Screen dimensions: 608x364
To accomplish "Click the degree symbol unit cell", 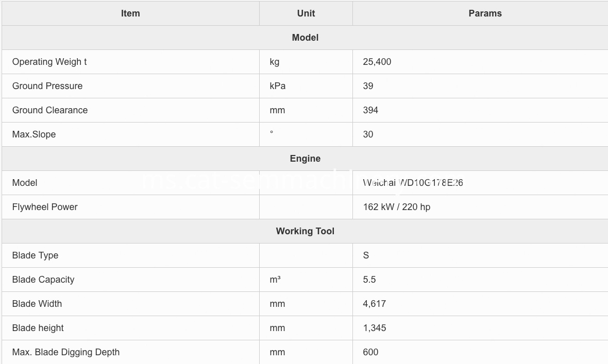I will coord(306,134).
